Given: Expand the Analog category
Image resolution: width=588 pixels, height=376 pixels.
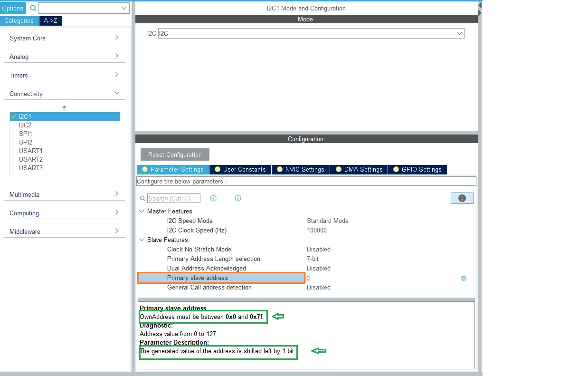Looking at the screenshot, I should (x=65, y=57).
